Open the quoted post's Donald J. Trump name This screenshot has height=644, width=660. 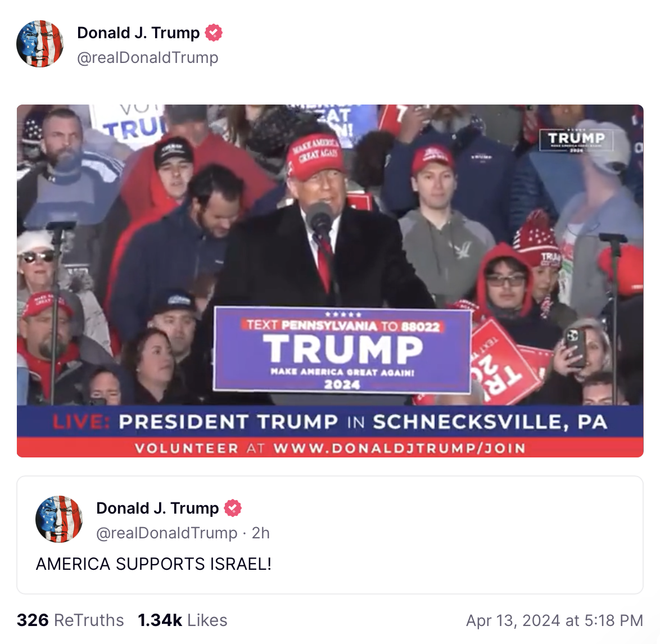[x=157, y=508]
